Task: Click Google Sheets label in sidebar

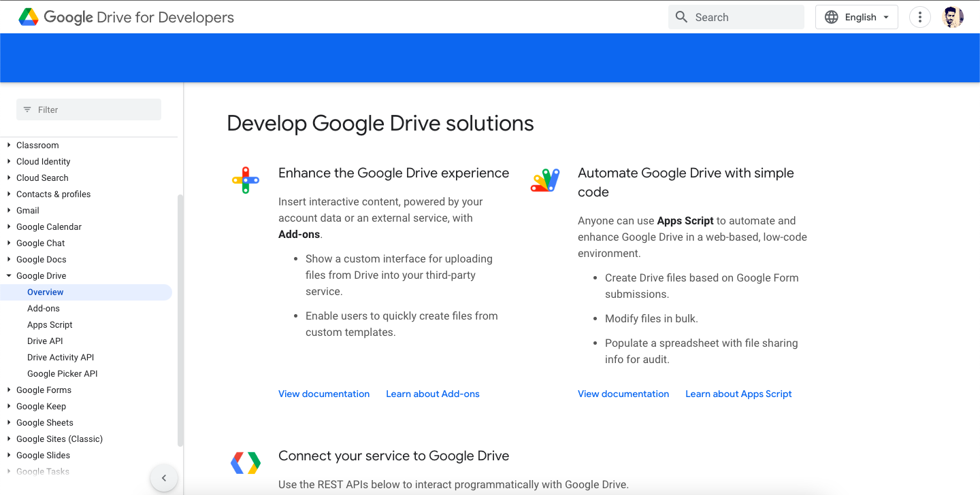Action: point(45,422)
